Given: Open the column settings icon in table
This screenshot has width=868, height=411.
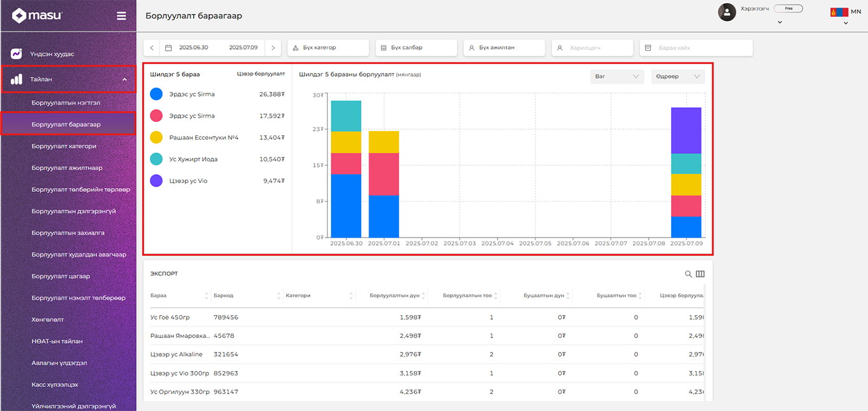Looking at the screenshot, I should 700,274.
